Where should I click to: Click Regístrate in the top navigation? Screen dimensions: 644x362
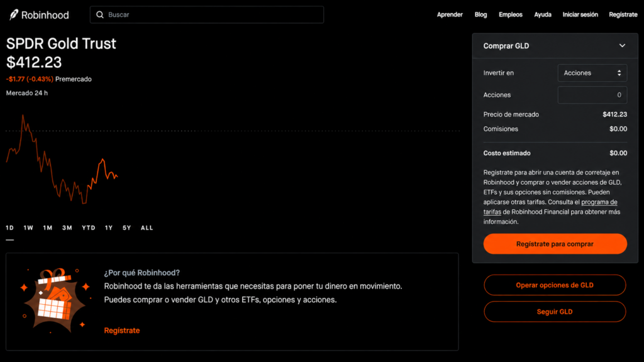point(623,14)
